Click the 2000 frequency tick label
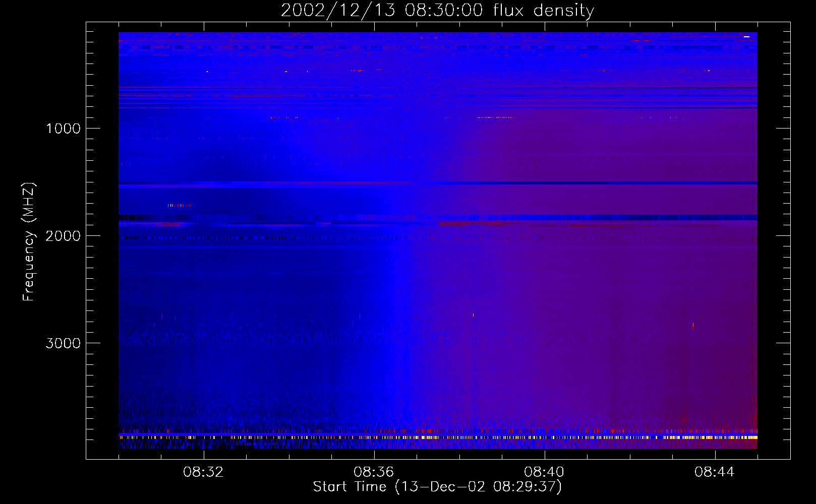Screen dimensions: 816x504 (x=63, y=236)
